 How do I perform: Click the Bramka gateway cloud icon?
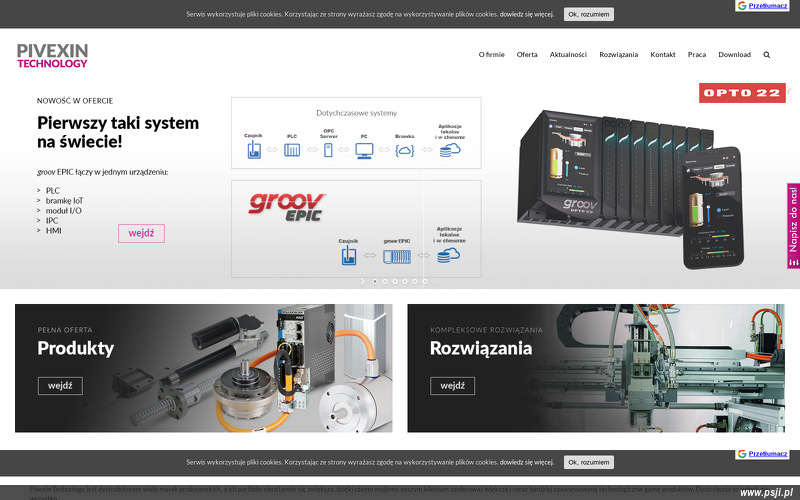click(405, 151)
